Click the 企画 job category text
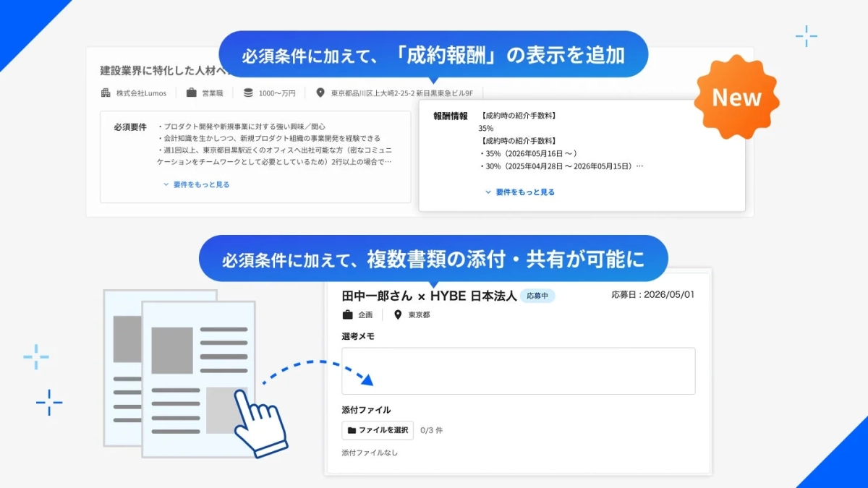Screen dimensions: 868x488 click(365, 315)
